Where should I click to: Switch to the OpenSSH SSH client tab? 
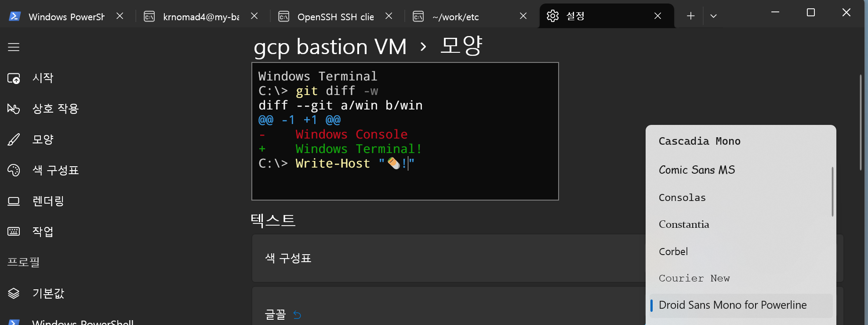[336, 16]
